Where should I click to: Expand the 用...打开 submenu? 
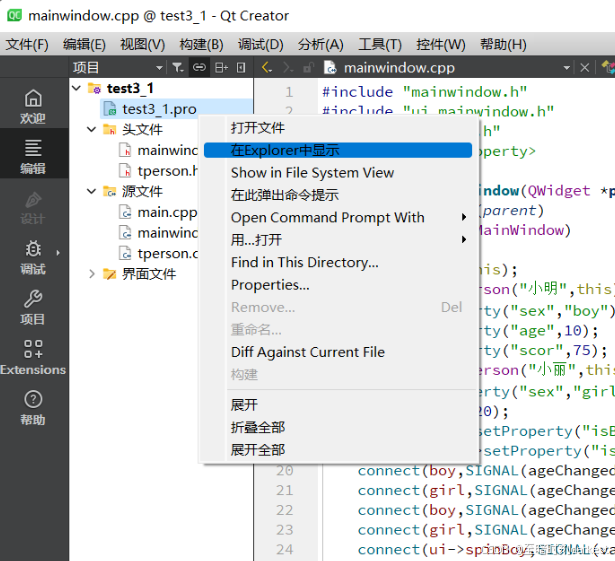click(x=464, y=239)
